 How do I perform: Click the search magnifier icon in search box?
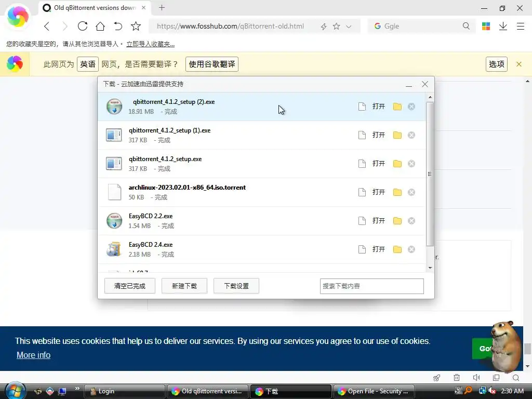click(x=466, y=26)
